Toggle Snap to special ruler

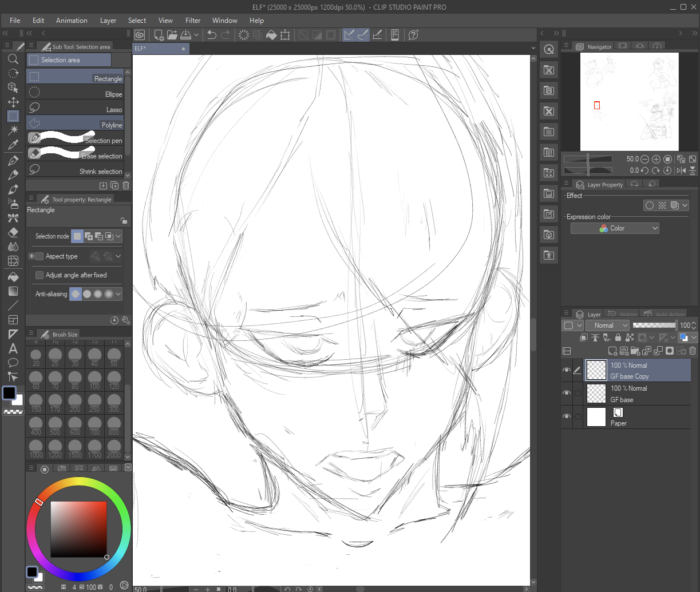pyautogui.click(x=363, y=35)
